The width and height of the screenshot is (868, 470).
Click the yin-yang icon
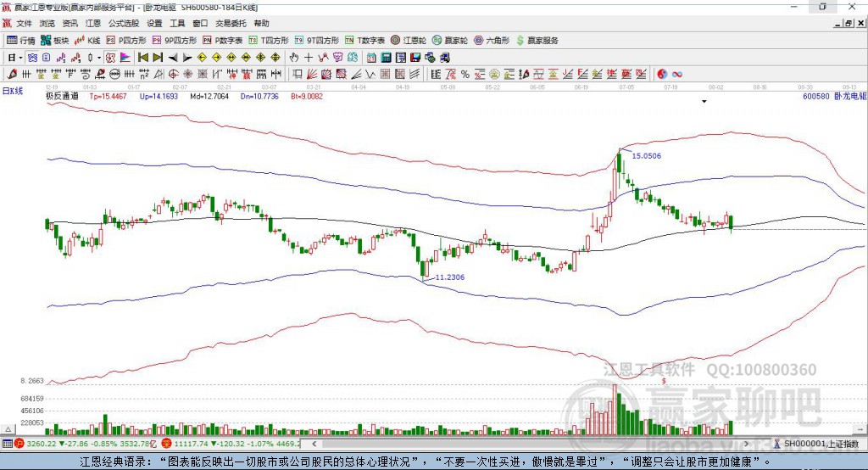pos(662,74)
